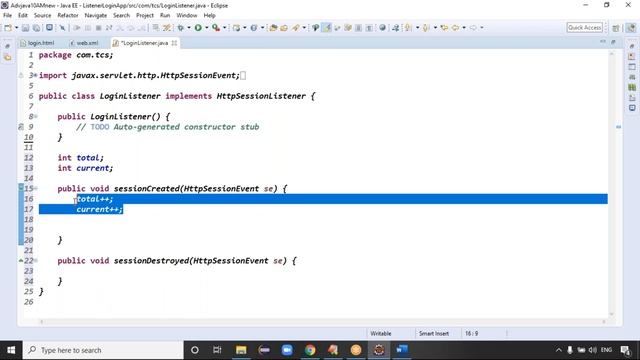The width and height of the screenshot is (640, 360).
Task: Click the bottom icon in right trim
Action: [632, 108]
